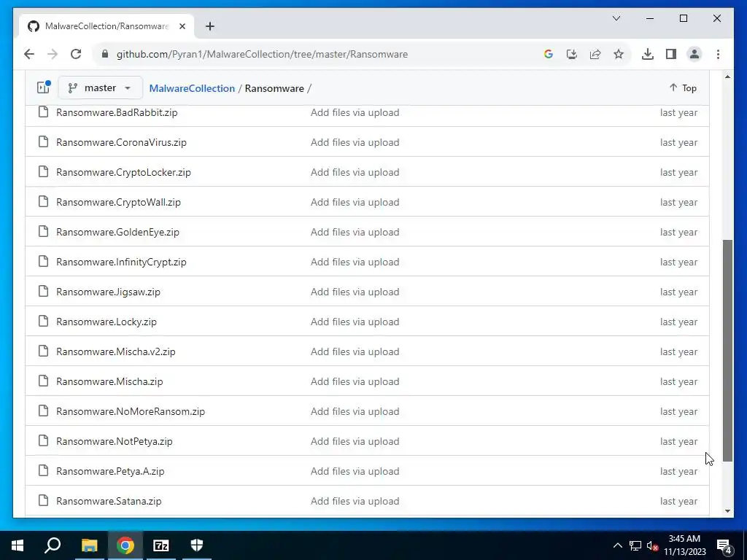747x560 pixels.
Task: Click muted volume icon in tray
Action: pos(653,545)
